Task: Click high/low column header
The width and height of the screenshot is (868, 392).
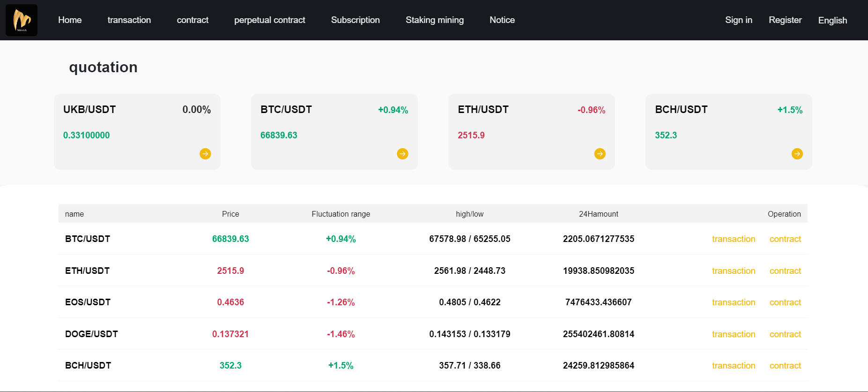Action: pos(470,214)
